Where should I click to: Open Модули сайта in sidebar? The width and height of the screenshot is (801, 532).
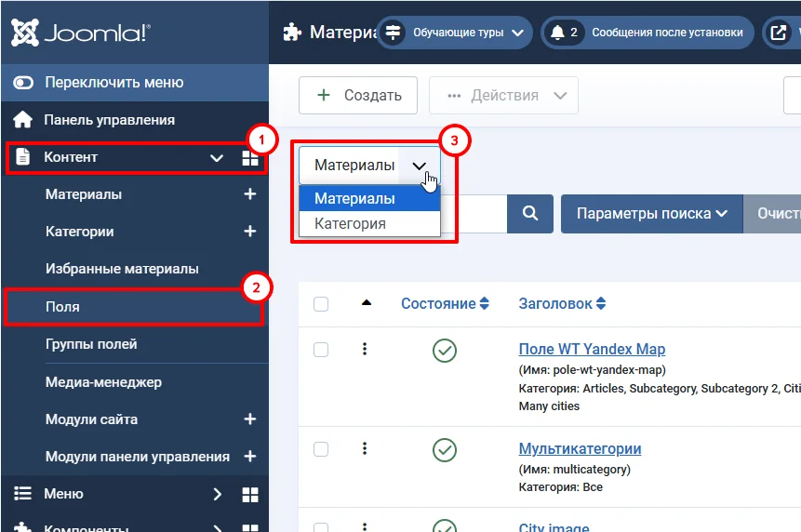point(91,419)
